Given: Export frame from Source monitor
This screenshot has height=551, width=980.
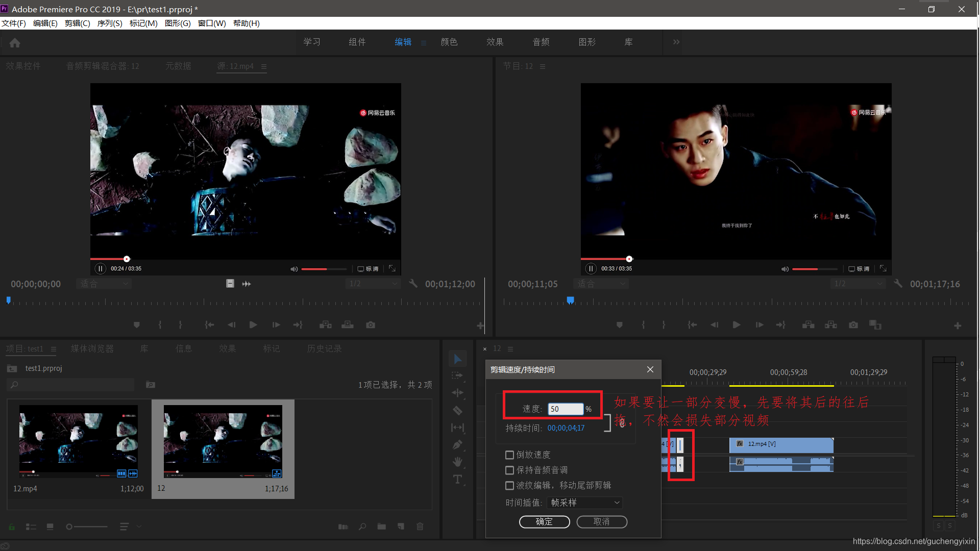Looking at the screenshot, I should [371, 325].
